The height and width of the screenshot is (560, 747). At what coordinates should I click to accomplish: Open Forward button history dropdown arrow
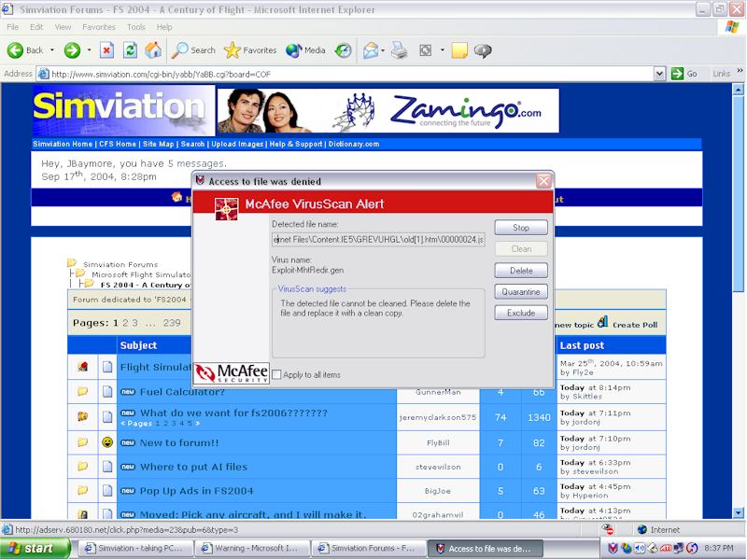(89, 50)
